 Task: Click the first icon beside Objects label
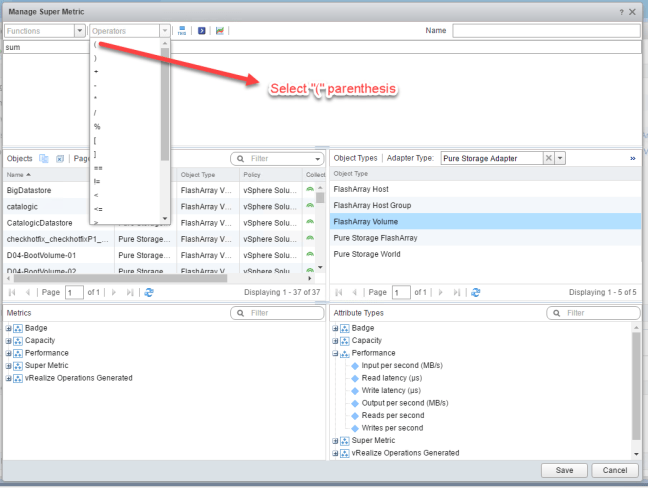[x=43, y=159]
